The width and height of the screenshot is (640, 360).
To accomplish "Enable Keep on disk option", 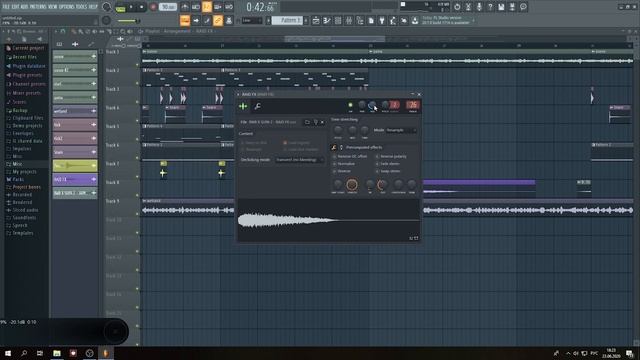I will 254,143.
